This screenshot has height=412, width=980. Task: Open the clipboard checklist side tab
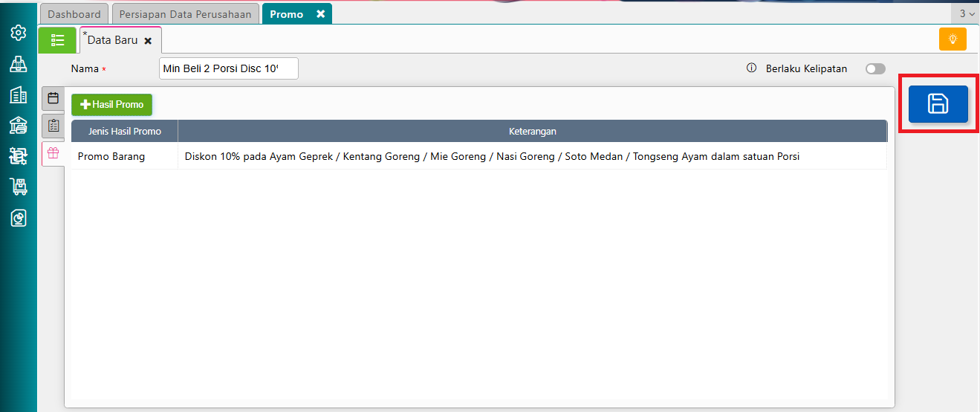pyautogui.click(x=53, y=126)
